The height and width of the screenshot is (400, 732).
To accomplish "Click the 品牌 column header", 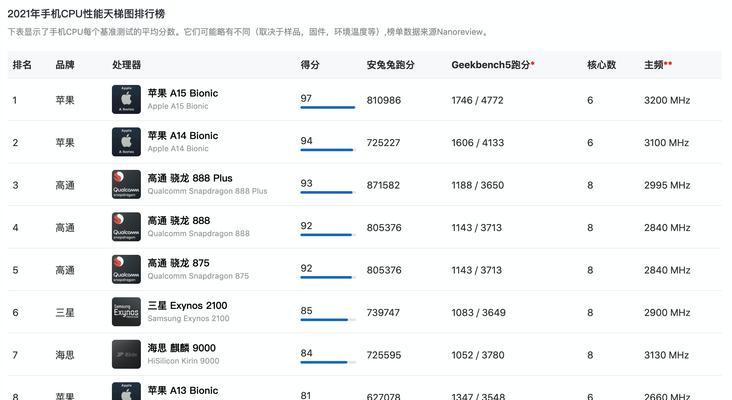I will [x=65, y=65].
